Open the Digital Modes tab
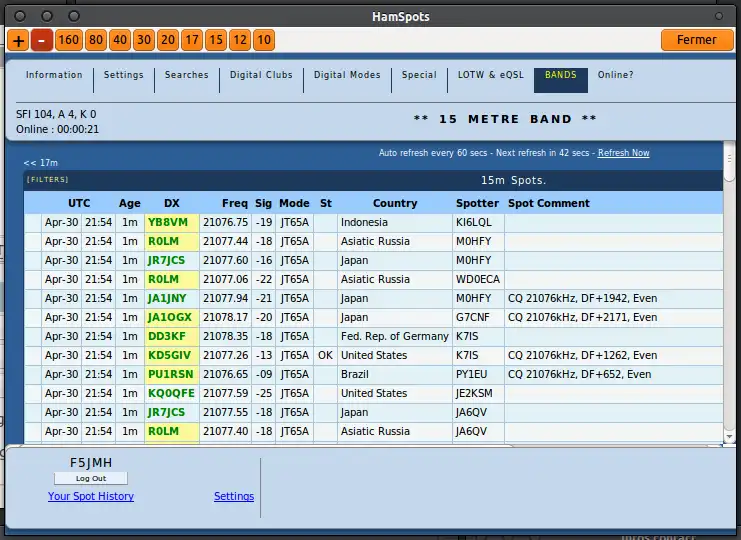Viewport: 741px width, 540px height. coord(347,75)
